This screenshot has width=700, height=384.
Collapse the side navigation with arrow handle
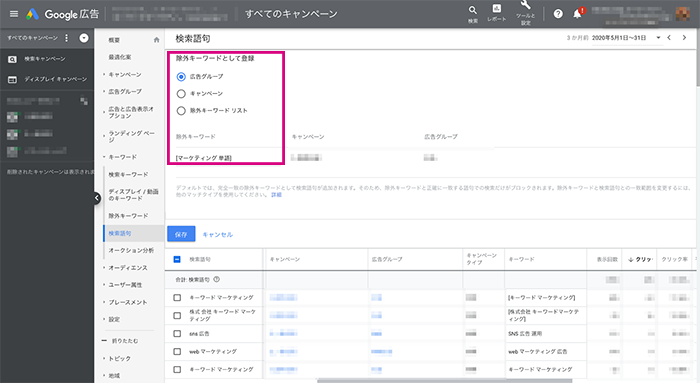97,198
